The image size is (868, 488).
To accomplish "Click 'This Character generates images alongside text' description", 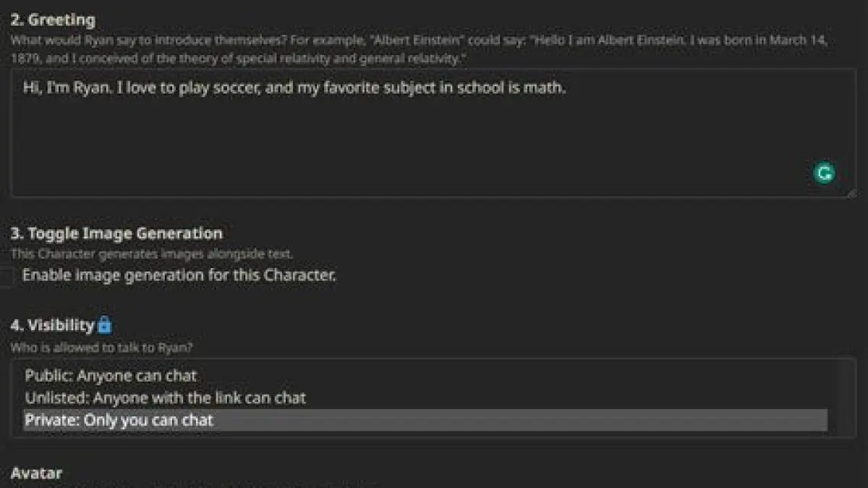I will (x=151, y=253).
